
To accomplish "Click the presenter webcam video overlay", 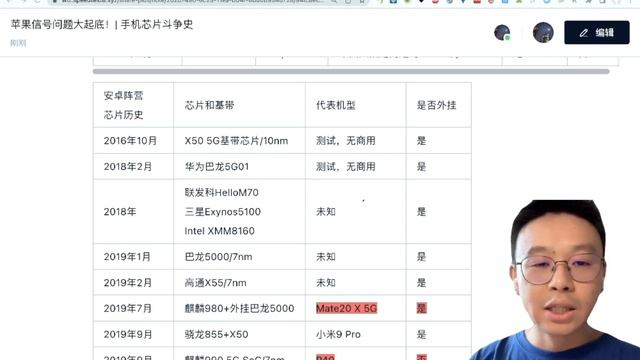I will tap(555, 280).
